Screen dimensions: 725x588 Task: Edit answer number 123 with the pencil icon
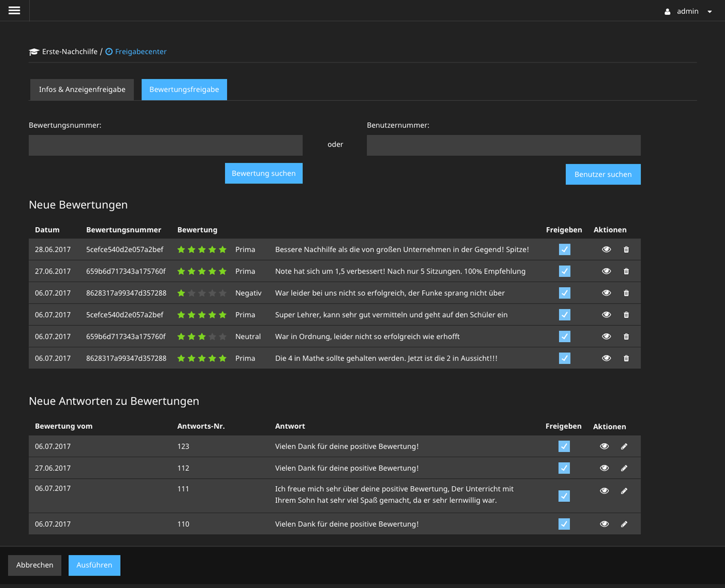pyautogui.click(x=624, y=446)
